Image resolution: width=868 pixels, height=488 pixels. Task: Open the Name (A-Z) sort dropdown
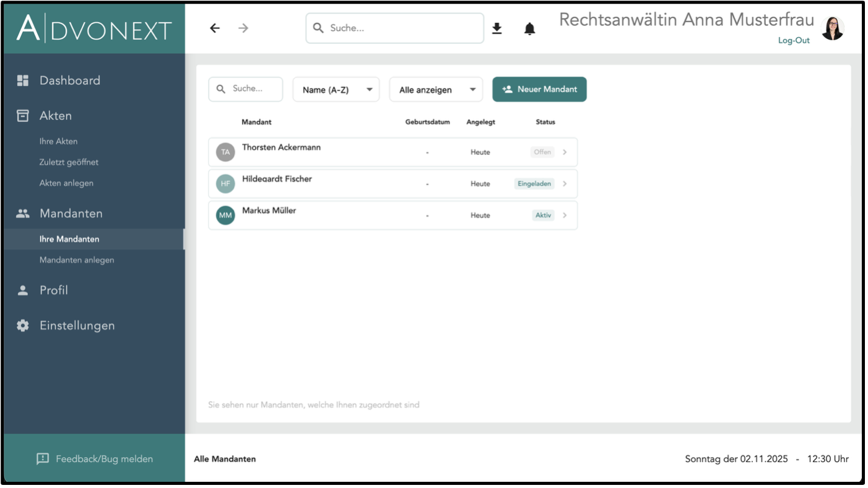tap(336, 90)
